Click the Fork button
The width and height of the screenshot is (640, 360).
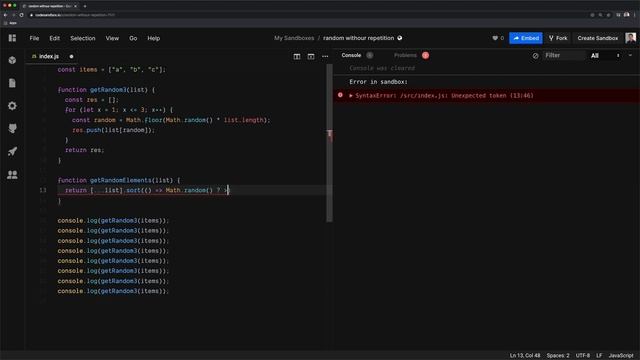558,38
